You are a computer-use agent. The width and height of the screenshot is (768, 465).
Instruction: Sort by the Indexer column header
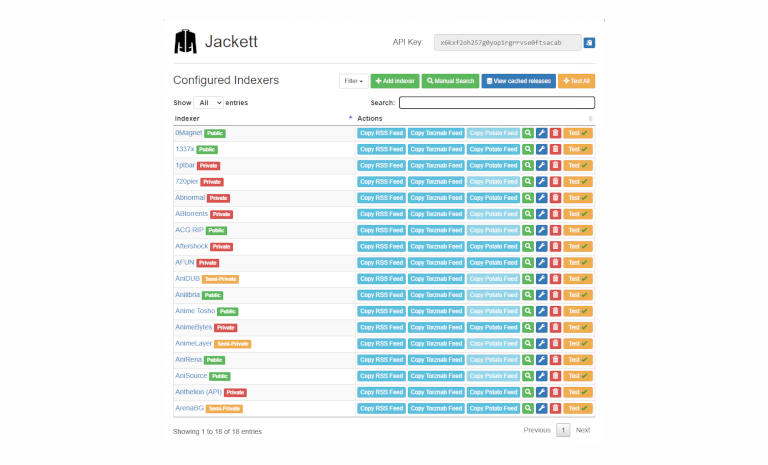pos(260,118)
